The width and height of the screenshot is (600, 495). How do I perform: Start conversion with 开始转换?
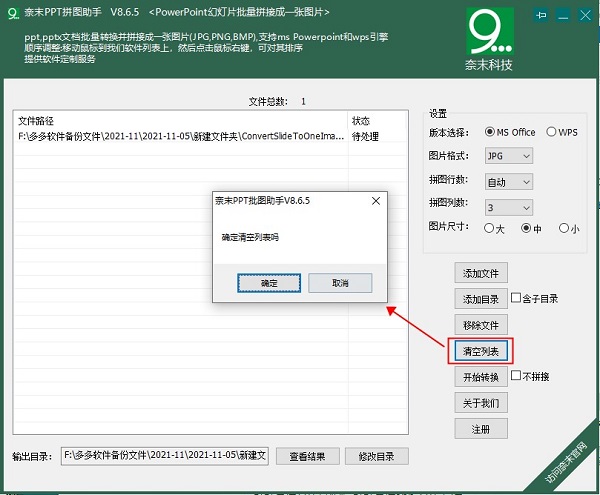pyautogui.click(x=481, y=377)
